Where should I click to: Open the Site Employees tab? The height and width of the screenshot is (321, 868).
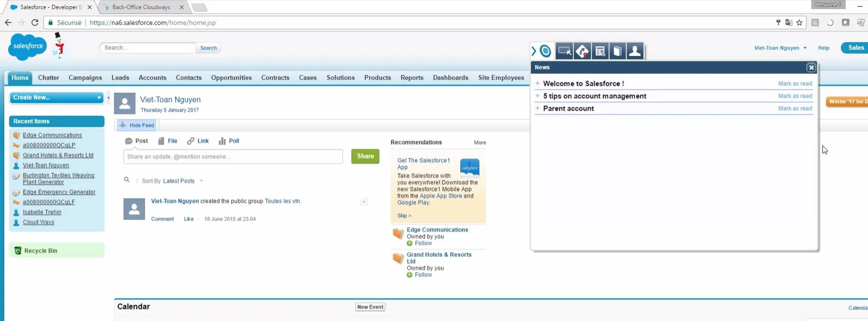pyautogui.click(x=501, y=77)
